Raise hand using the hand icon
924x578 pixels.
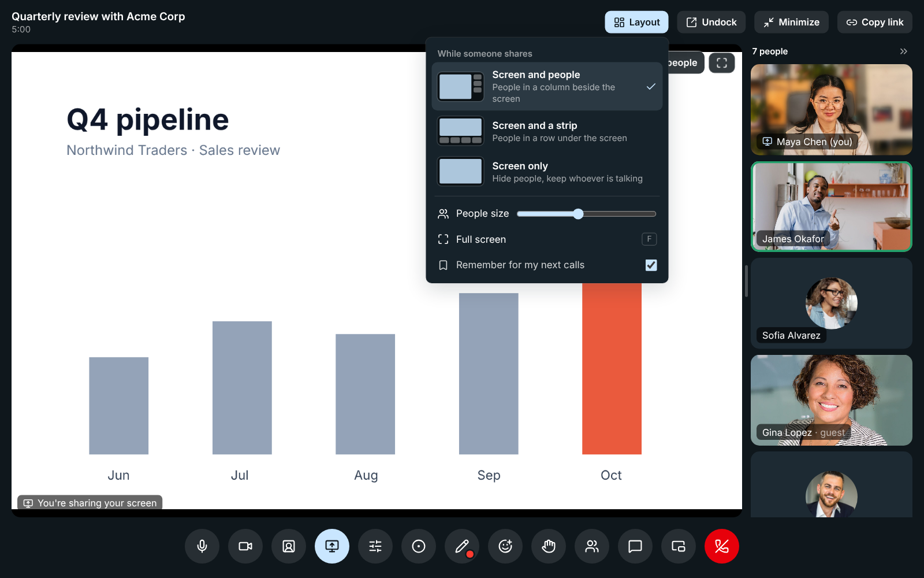[x=549, y=546]
